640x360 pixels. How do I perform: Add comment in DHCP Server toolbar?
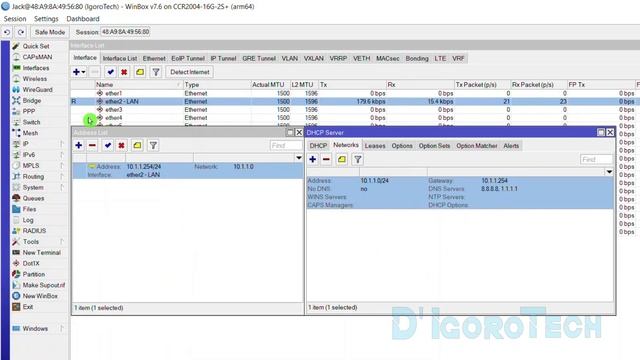(342, 160)
